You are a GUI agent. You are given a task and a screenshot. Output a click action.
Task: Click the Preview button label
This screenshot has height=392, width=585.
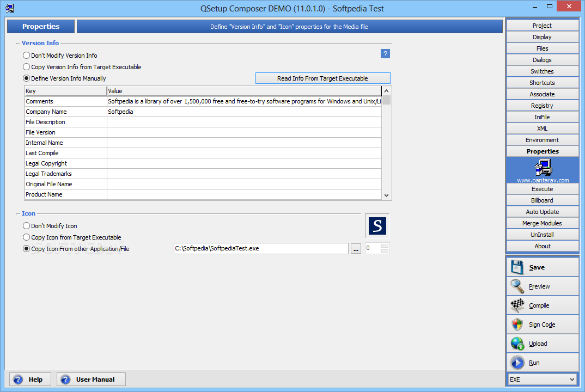point(539,286)
